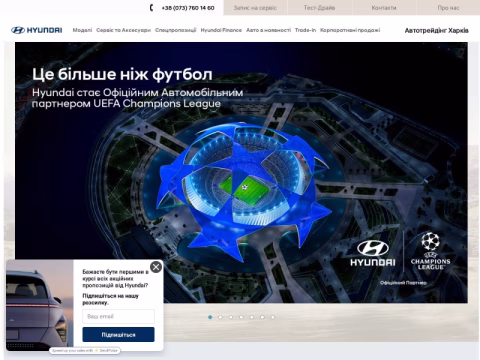
Task: Open the Запис на сервіс tab
Action: pyautogui.click(x=255, y=8)
